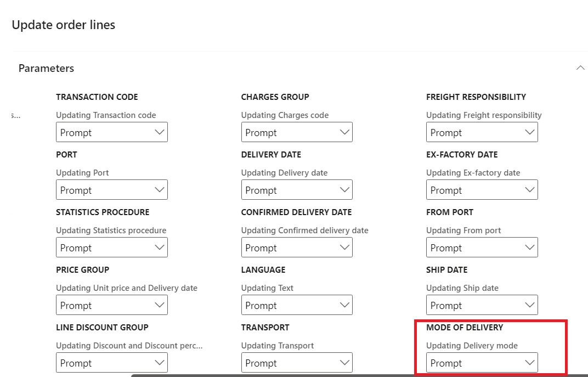Screen dimensions: 588x377
Task: Open the Updating From port dropdown
Action: tap(482, 247)
